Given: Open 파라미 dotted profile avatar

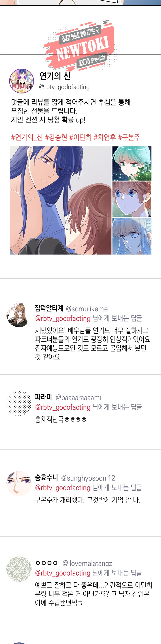Looking at the screenshot, I should coord(19,403).
